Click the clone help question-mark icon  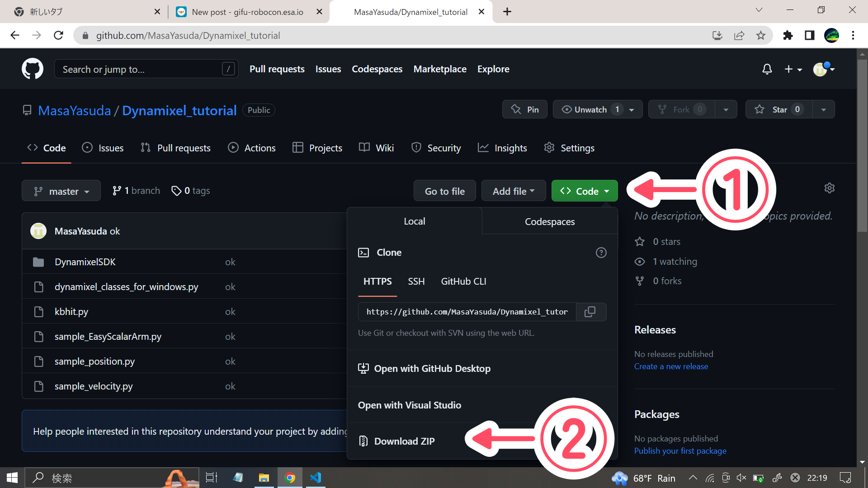tap(601, 253)
